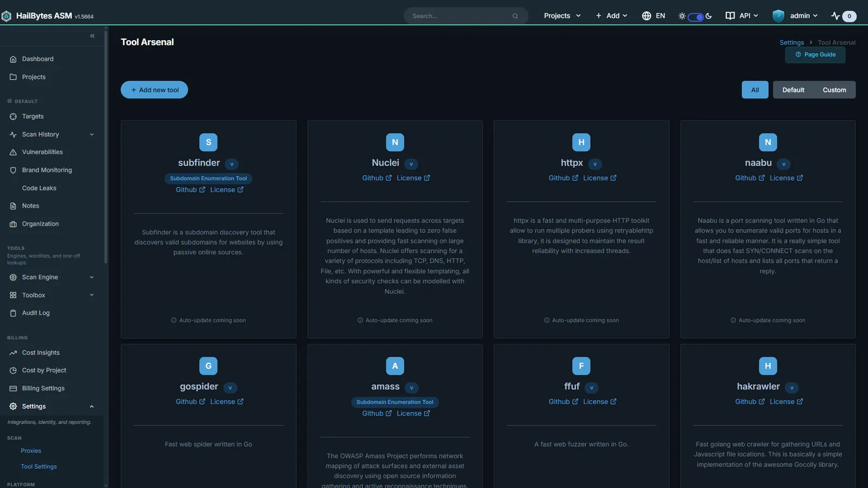The height and width of the screenshot is (488, 868).
Task: Expand Nuclei version chevron
Action: tap(411, 164)
